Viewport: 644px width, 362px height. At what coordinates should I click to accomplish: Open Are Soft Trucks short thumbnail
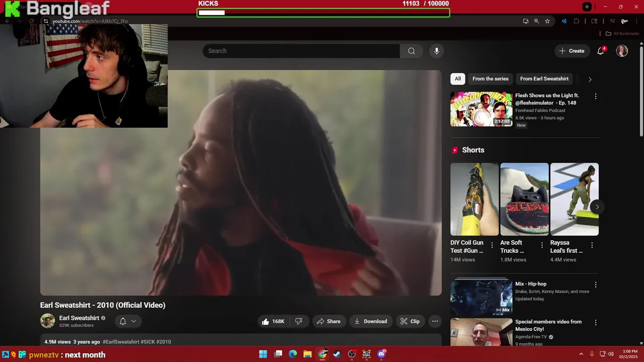(524, 199)
